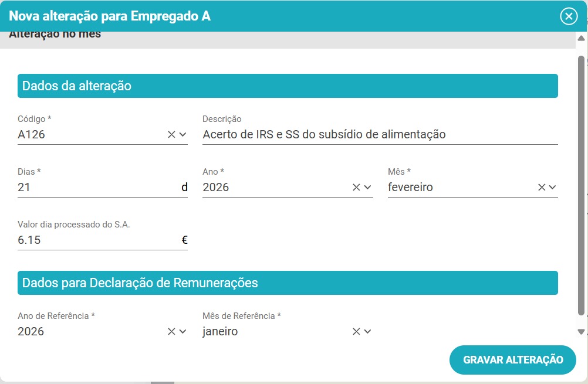Clear the Mês fevereiro selection

pyautogui.click(x=542, y=188)
